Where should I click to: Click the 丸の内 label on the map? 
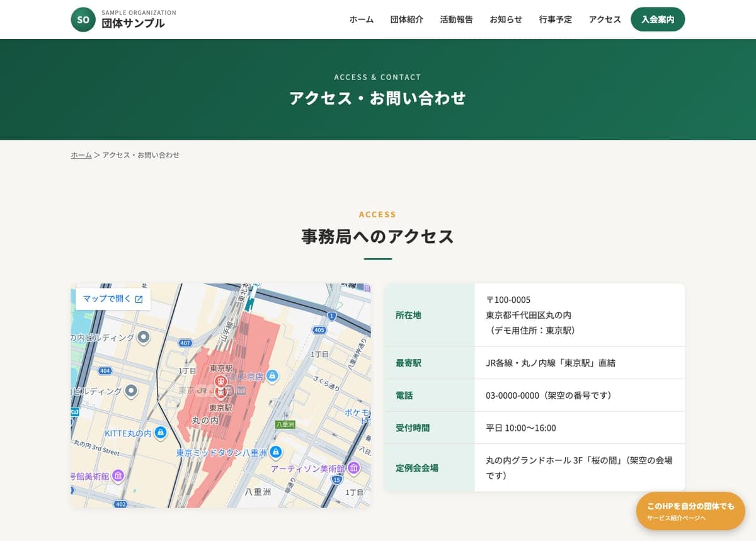coord(205,420)
